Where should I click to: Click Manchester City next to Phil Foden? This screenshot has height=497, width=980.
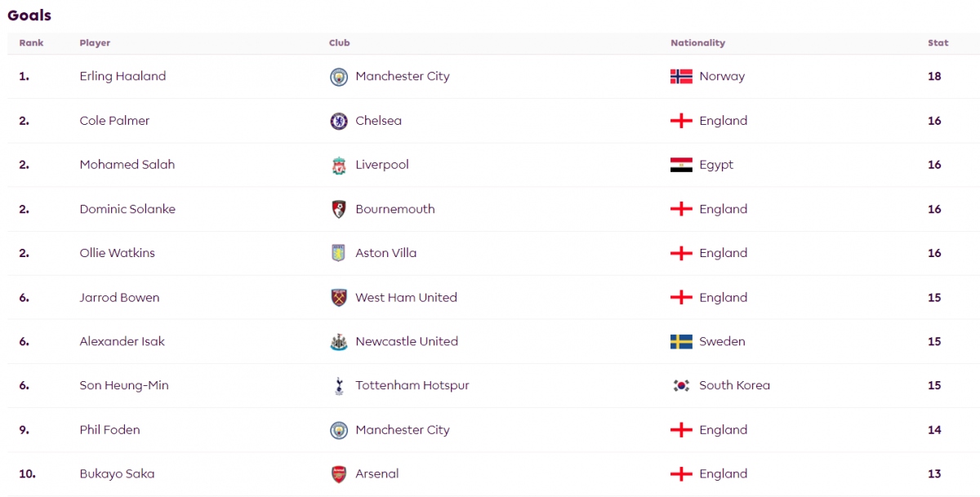click(x=403, y=430)
